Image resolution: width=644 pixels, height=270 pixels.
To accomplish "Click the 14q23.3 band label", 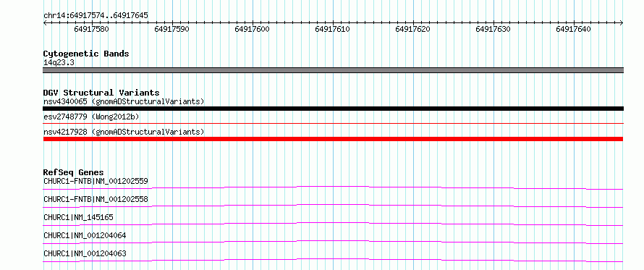I will pyautogui.click(x=59, y=63).
